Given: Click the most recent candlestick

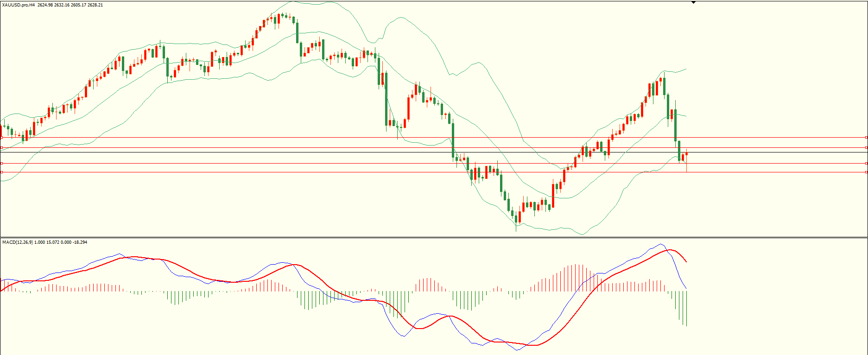Looking at the screenshot, I should click(x=686, y=154).
